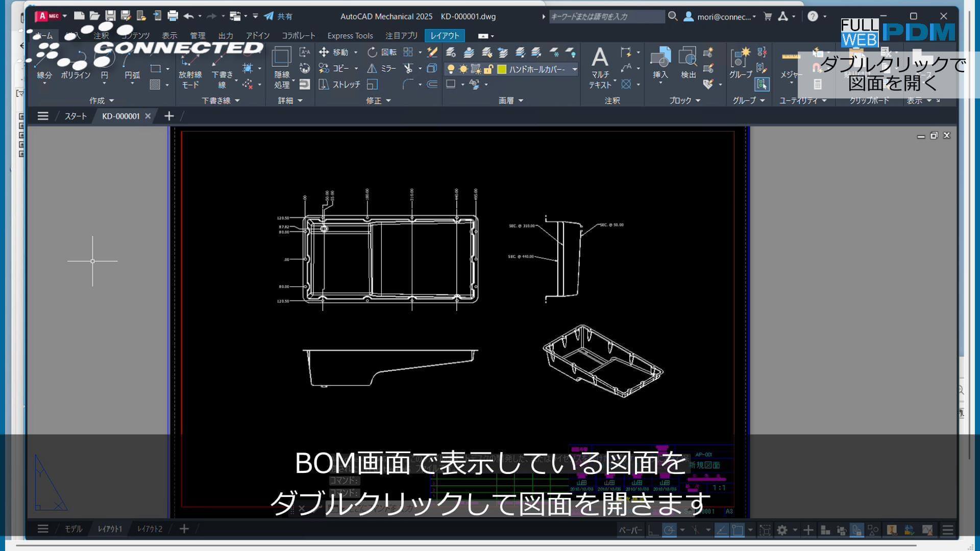Open the レイアウト2 layout tab
The width and height of the screenshot is (980, 551).
point(150,529)
